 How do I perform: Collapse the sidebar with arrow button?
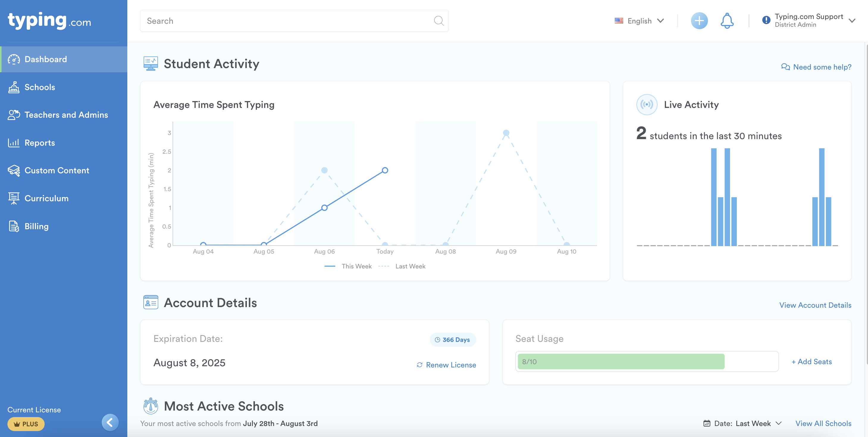coord(110,422)
